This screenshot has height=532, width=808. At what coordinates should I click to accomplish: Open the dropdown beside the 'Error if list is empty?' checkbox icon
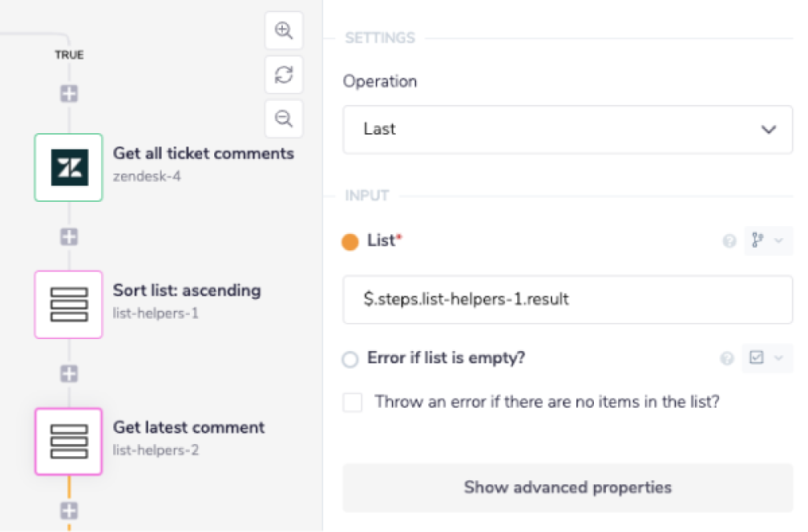[766, 358]
